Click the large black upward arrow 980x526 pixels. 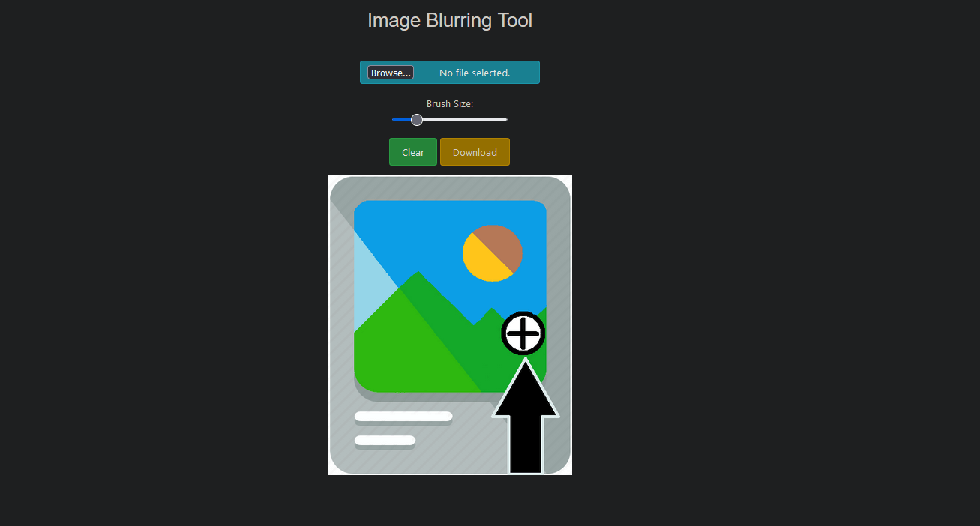click(x=525, y=417)
